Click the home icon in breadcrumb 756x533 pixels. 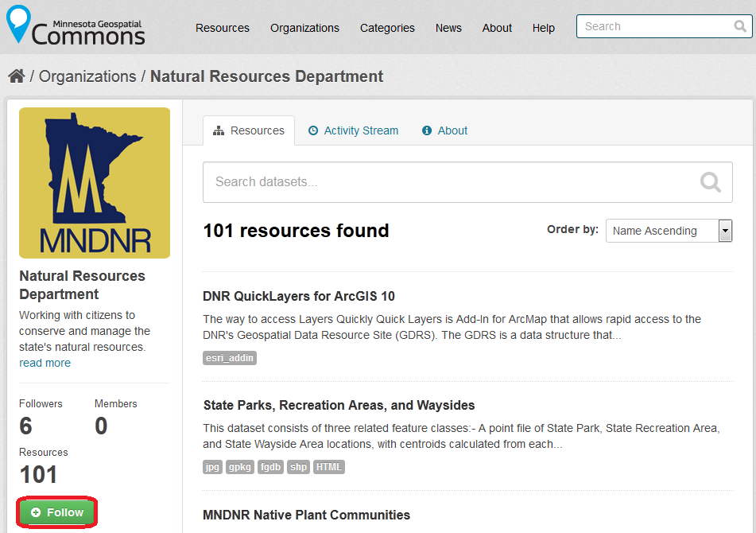pyautogui.click(x=17, y=76)
